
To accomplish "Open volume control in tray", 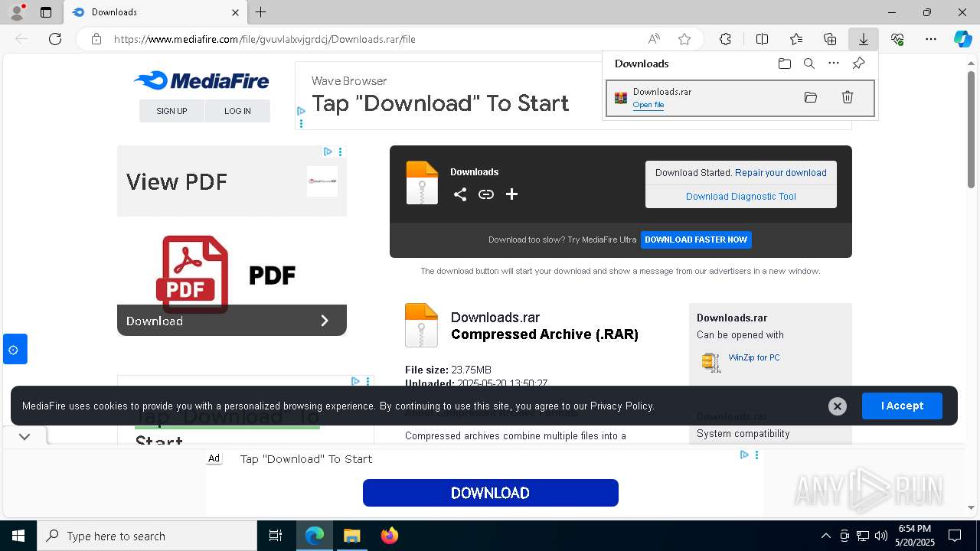I will (x=881, y=536).
